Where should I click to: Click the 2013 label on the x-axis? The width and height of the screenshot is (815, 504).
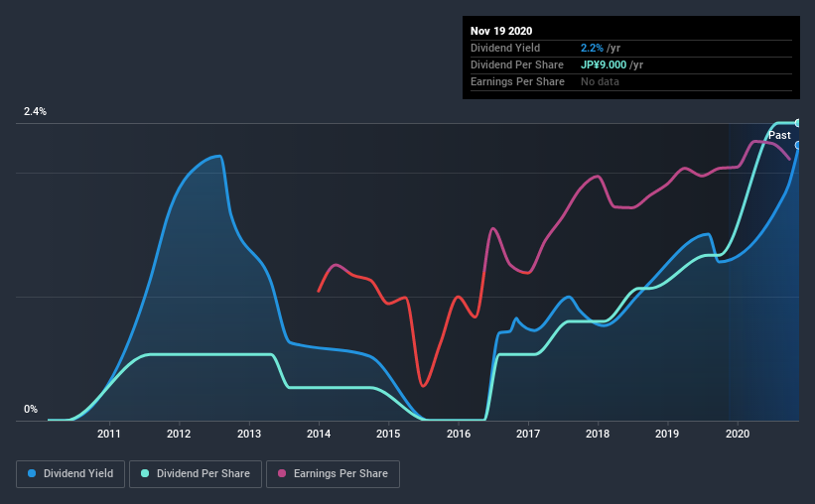(249, 434)
